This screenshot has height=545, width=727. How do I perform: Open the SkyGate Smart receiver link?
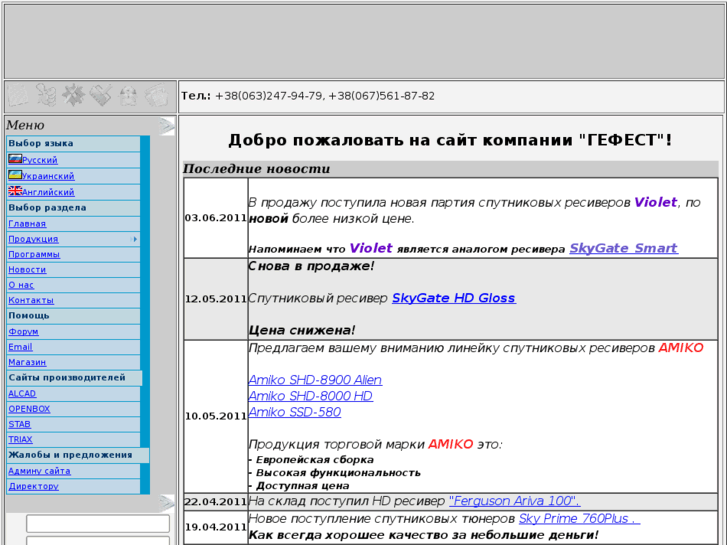coord(624,248)
